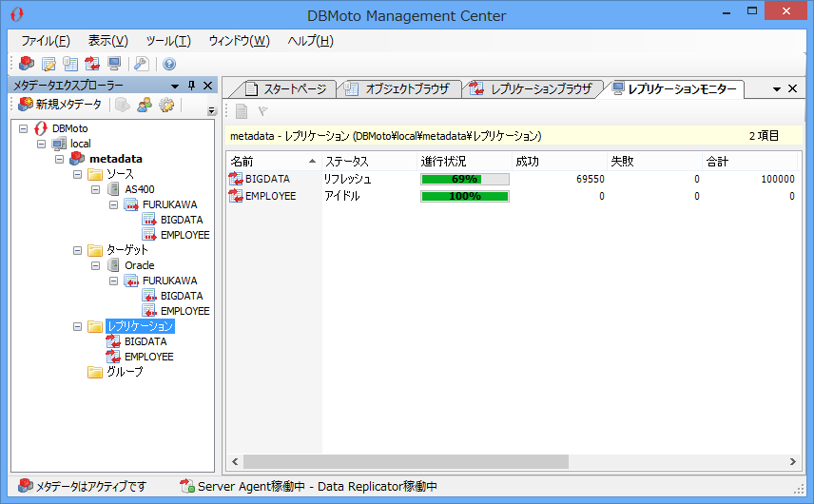The image size is (814, 504).
Task: Collapse the レプリケーション folder node
Action: pos(77,326)
